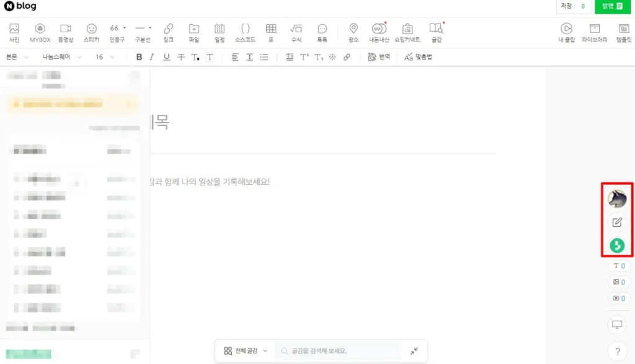Translate text with 번역 button

[379, 57]
